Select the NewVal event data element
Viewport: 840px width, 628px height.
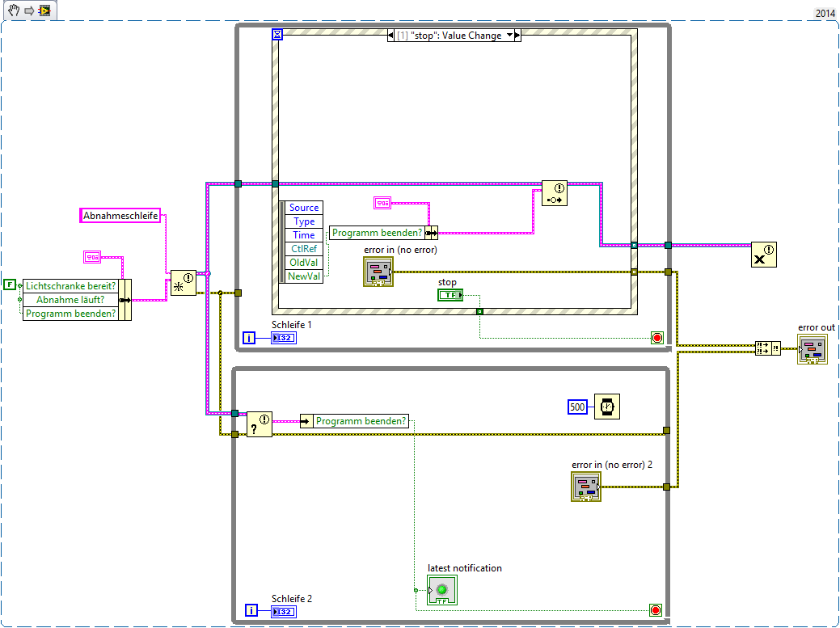click(x=304, y=276)
